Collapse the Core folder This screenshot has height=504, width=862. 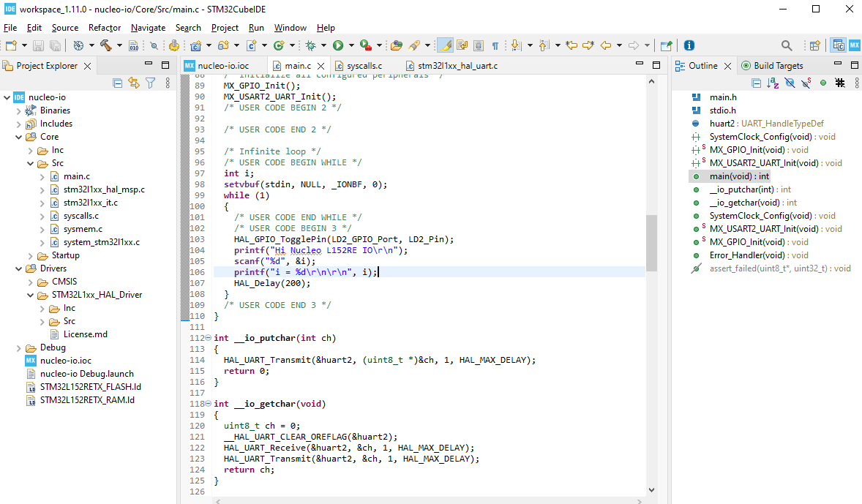click(x=19, y=137)
